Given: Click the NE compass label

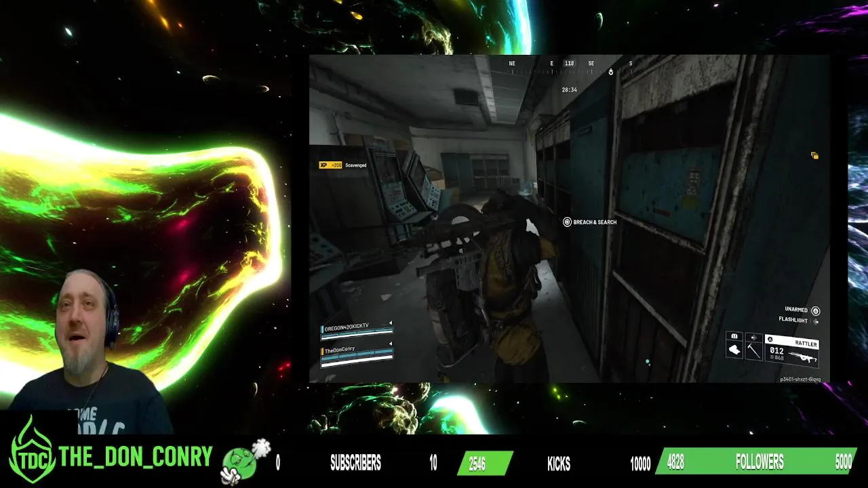Looking at the screenshot, I should point(512,64).
